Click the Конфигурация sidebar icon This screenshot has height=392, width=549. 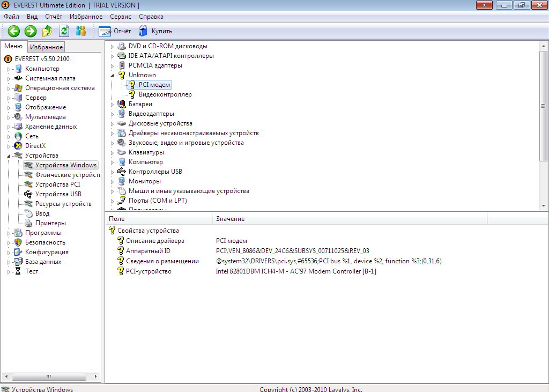click(18, 252)
